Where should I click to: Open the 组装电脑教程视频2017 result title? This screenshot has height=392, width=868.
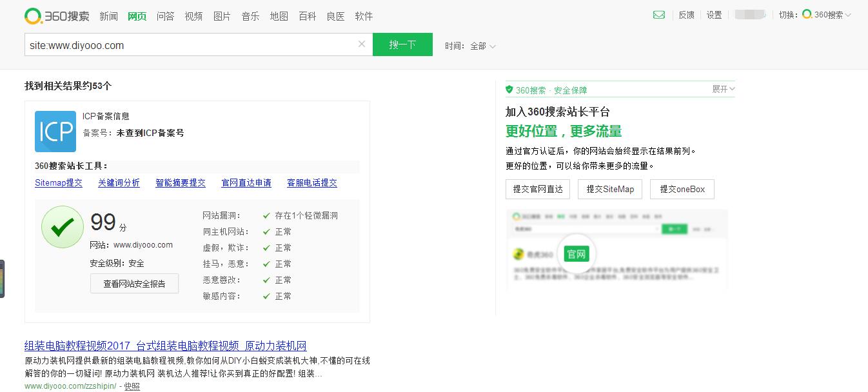166,346
